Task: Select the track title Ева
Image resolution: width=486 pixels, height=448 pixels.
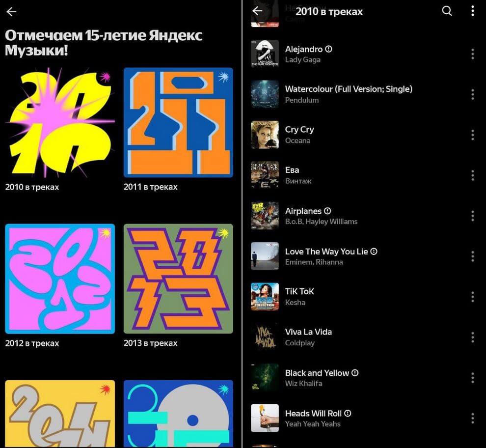Action: click(292, 170)
